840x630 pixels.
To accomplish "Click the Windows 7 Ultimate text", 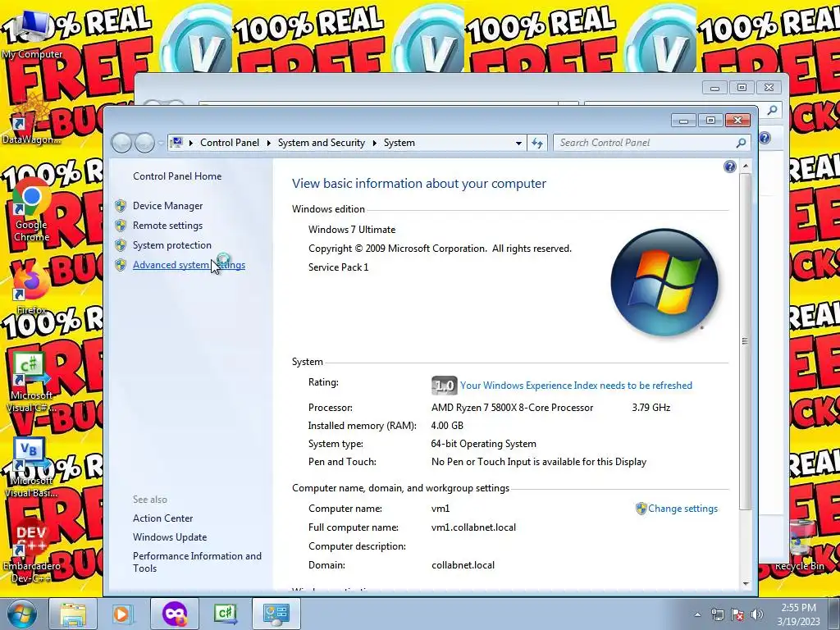I will pyautogui.click(x=352, y=230).
